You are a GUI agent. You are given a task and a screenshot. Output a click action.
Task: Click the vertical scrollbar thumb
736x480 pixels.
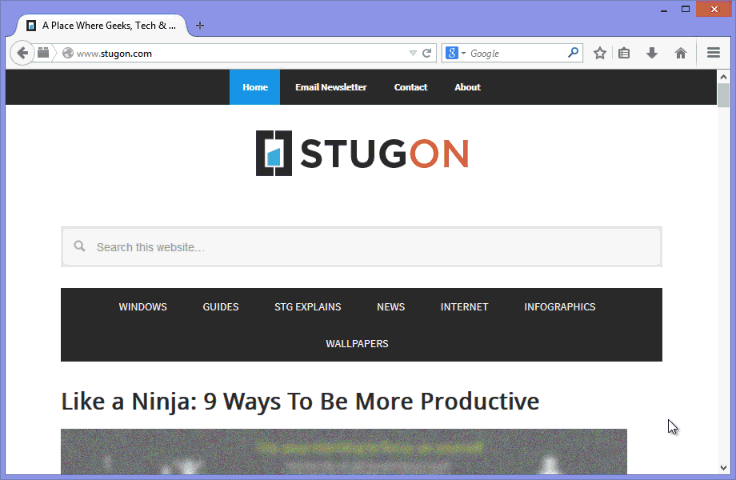(723, 95)
